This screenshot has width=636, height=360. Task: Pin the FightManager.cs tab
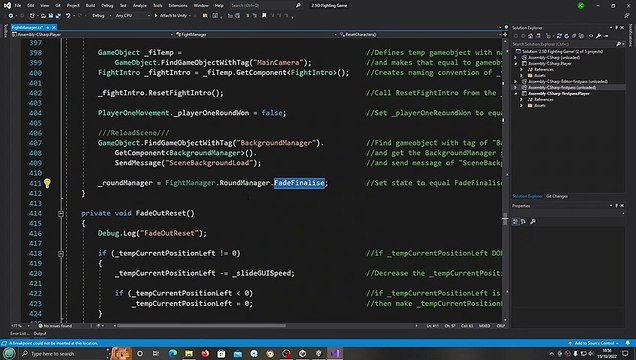(47, 28)
